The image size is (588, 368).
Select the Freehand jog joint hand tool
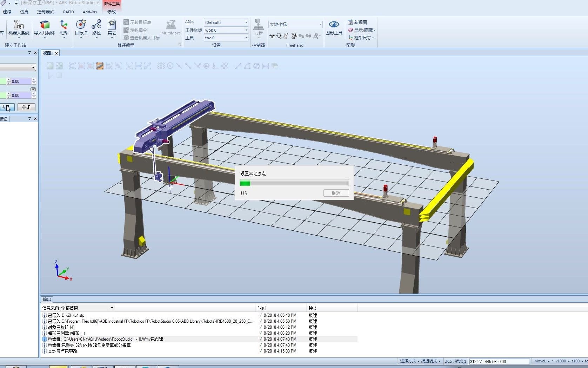point(286,36)
